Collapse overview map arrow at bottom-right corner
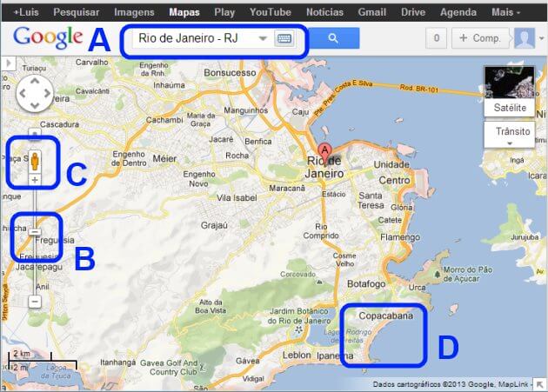Image resolution: width=548 pixels, height=392 pixels. click(540, 384)
